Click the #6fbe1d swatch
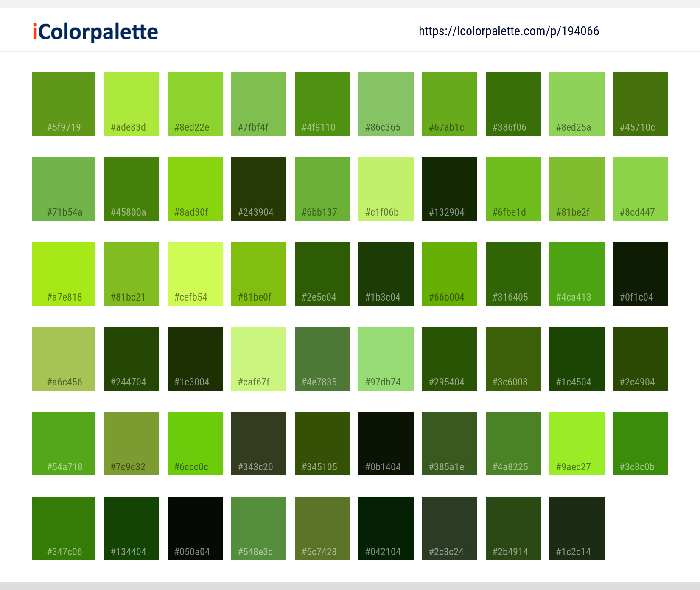Viewport: 700px width, 590px height. coord(513,189)
